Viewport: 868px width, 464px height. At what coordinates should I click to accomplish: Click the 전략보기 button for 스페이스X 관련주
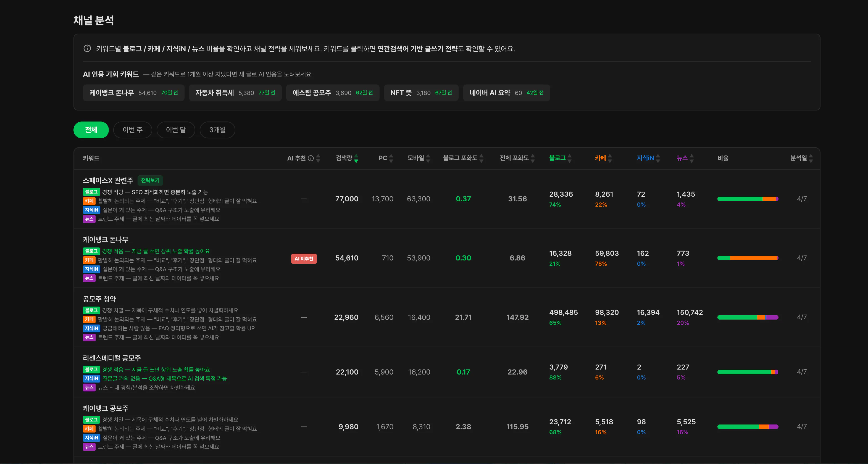150,181
